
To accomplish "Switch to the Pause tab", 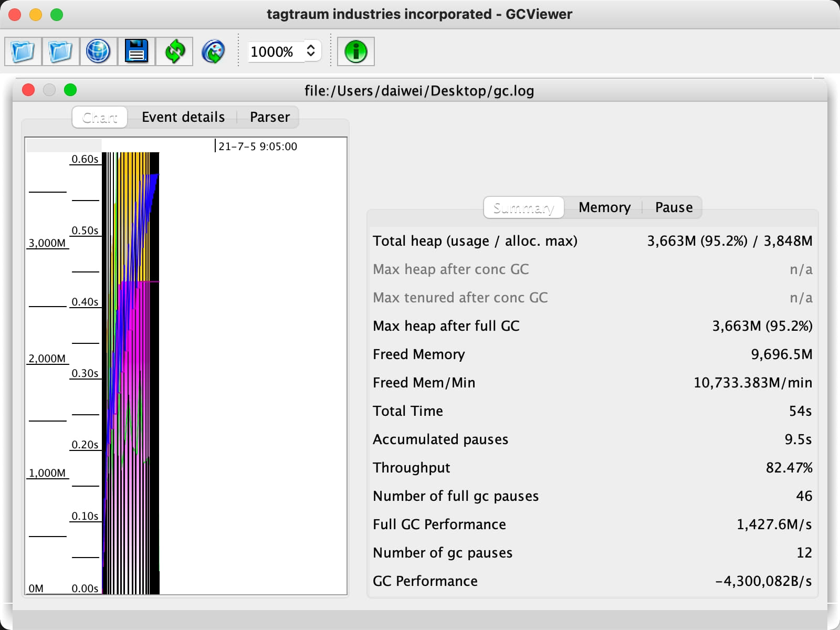I will click(x=674, y=207).
